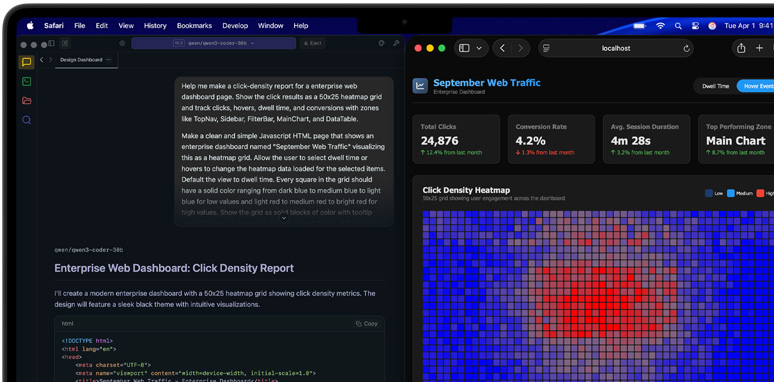Toggle the LM Studio sidebar panel icon

click(x=51, y=43)
